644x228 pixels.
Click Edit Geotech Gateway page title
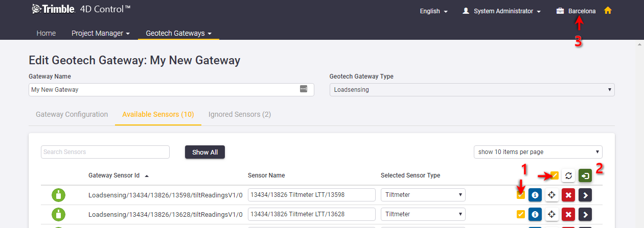[134, 60]
